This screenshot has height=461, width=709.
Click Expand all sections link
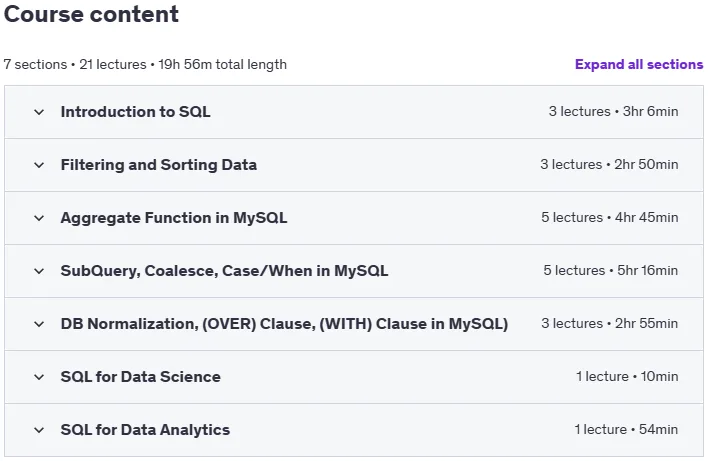(x=639, y=65)
